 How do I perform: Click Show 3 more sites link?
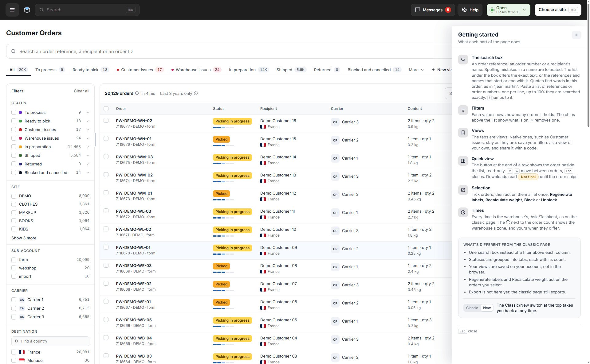tap(24, 238)
